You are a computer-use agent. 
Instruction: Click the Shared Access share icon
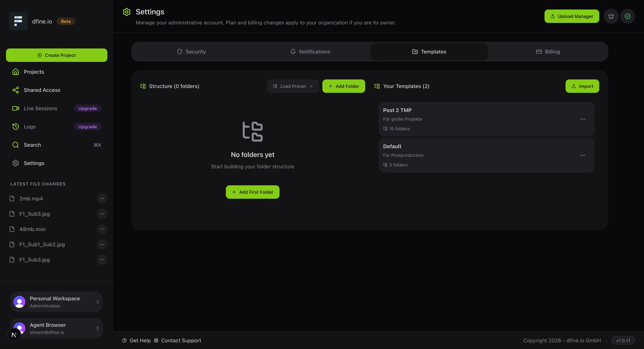coord(16,90)
